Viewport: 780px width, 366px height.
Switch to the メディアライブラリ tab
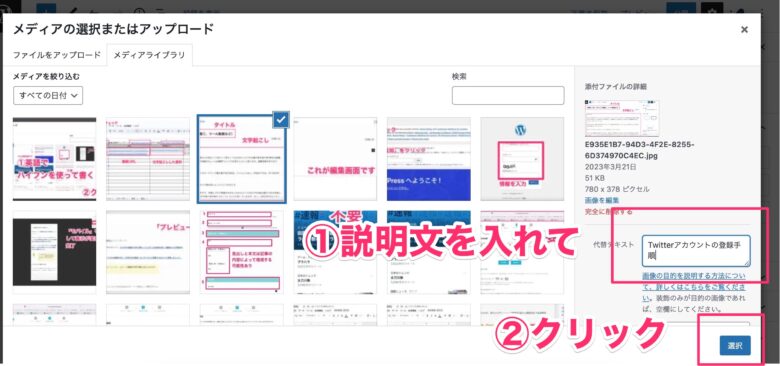pos(149,55)
